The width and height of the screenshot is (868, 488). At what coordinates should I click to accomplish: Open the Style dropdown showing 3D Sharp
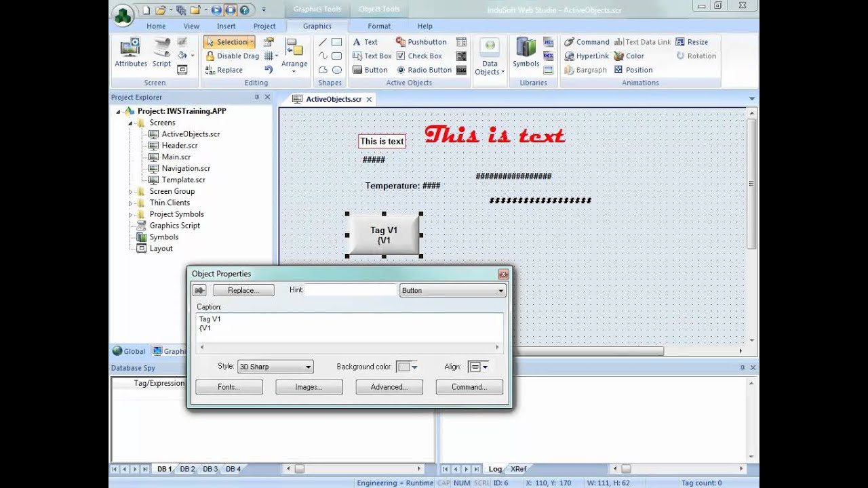point(275,367)
